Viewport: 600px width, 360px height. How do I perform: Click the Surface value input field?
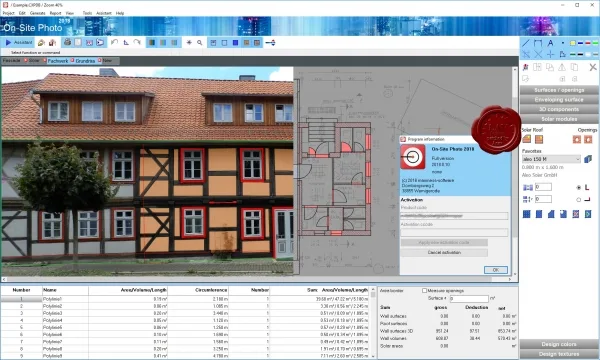pyautogui.click(x=469, y=298)
